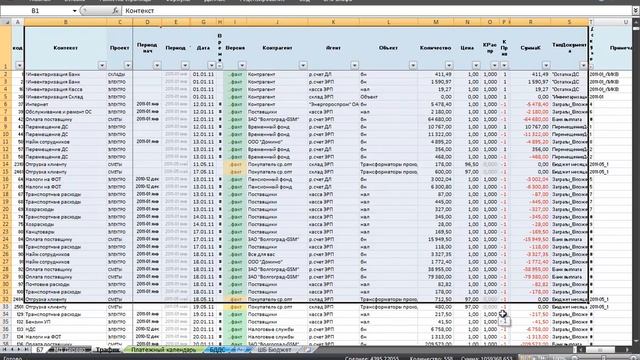The width and height of the screenshot is (640, 360).
Task: Jump to the last sheet with the tab arrow
Action: click(x=26, y=350)
